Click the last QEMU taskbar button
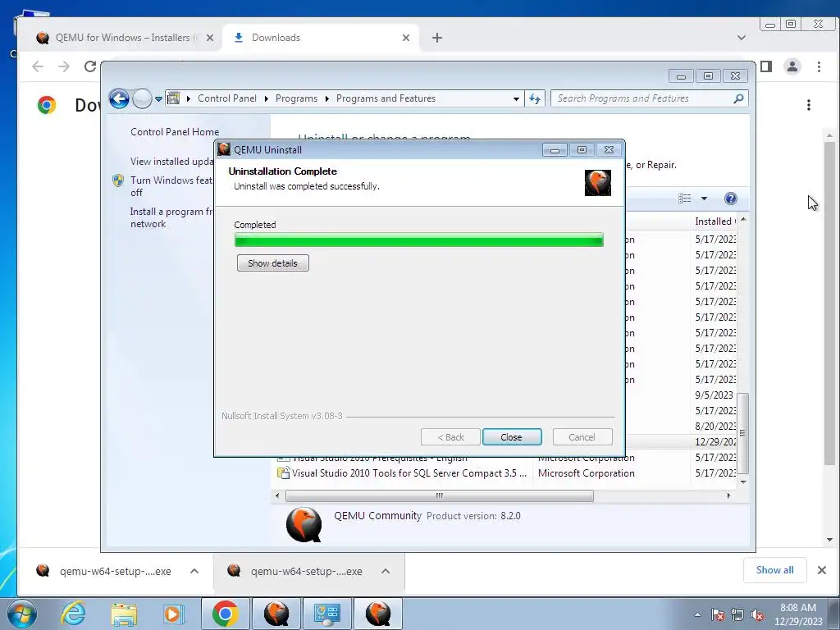The width and height of the screenshot is (840, 630). pyautogui.click(x=377, y=614)
